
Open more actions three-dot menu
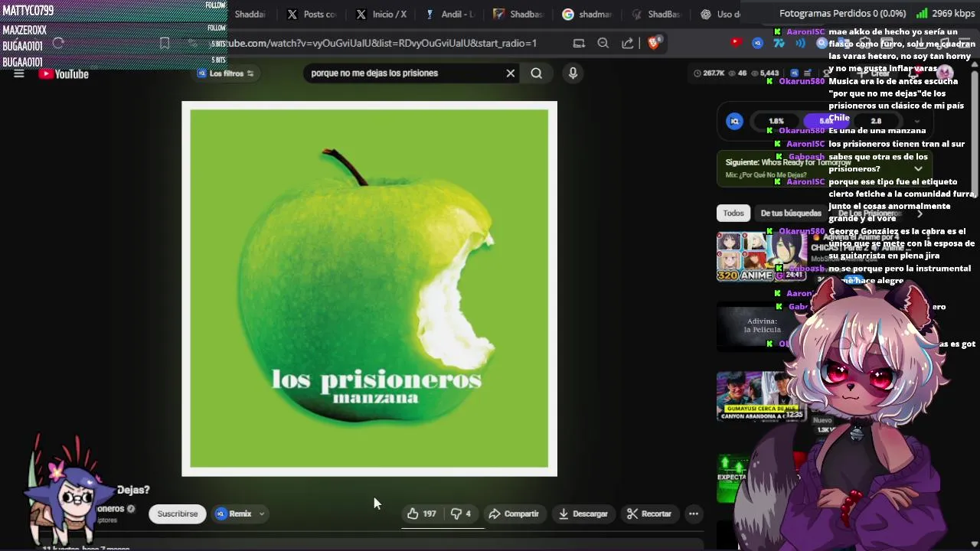(x=694, y=514)
